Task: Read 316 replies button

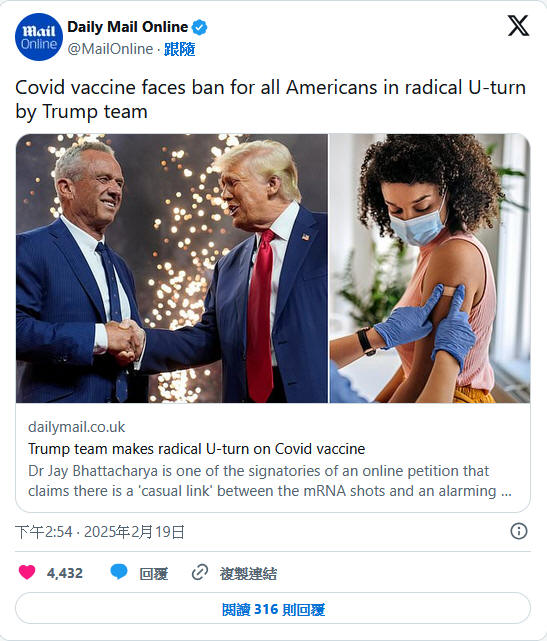Action: point(273,609)
